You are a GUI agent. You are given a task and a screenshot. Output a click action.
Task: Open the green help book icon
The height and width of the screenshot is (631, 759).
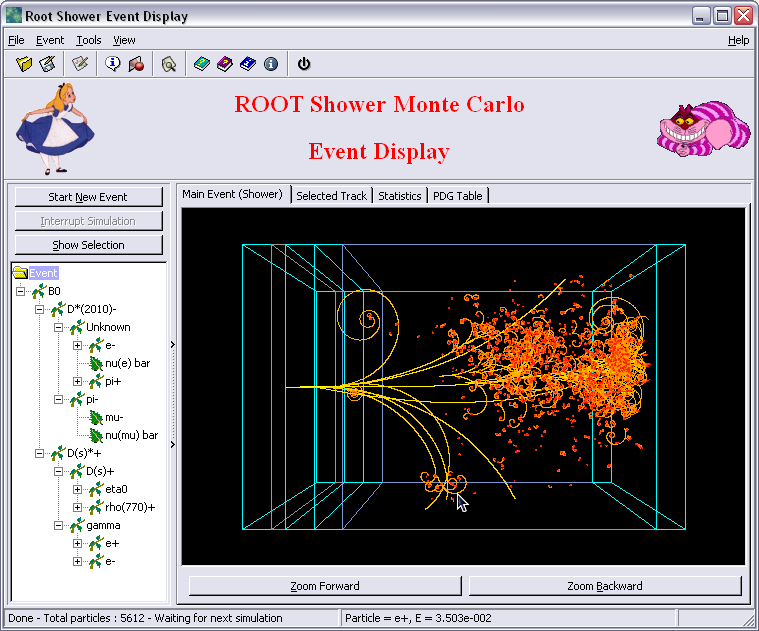(x=202, y=64)
